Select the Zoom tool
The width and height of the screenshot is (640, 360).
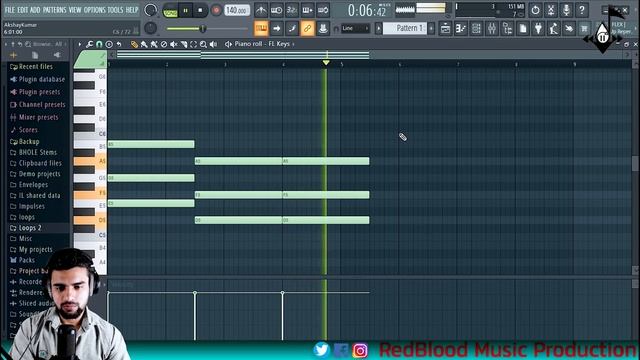(203, 44)
